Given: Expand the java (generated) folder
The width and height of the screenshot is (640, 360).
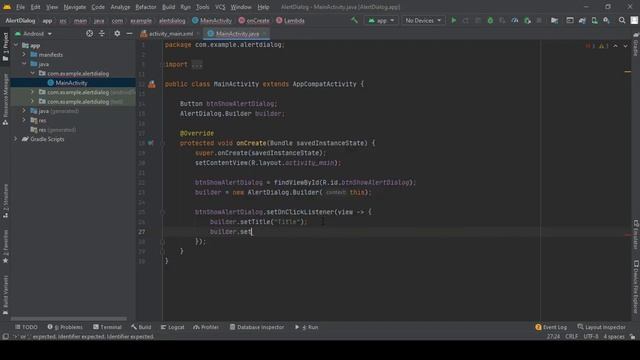Looking at the screenshot, I should [x=24, y=111].
